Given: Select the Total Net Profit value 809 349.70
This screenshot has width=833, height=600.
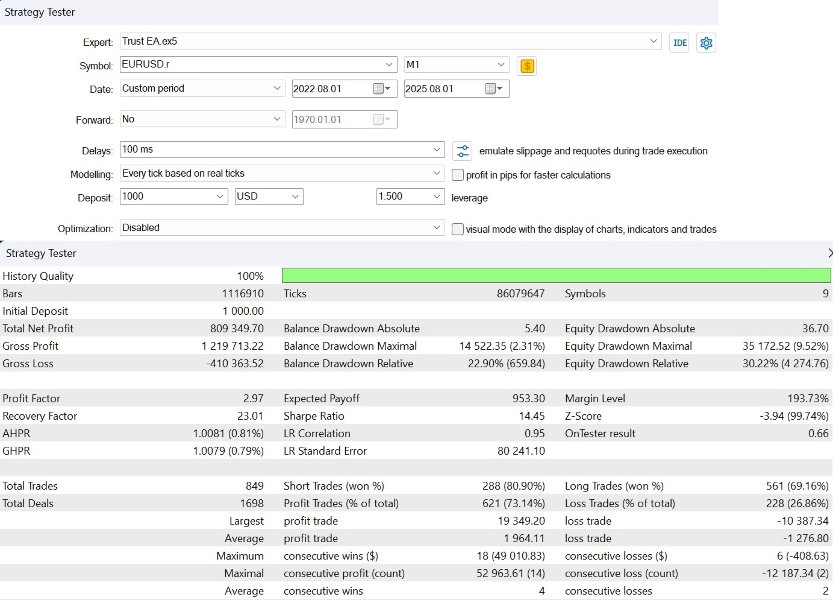Looking at the screenshot, I should click(x=237, y=328).
